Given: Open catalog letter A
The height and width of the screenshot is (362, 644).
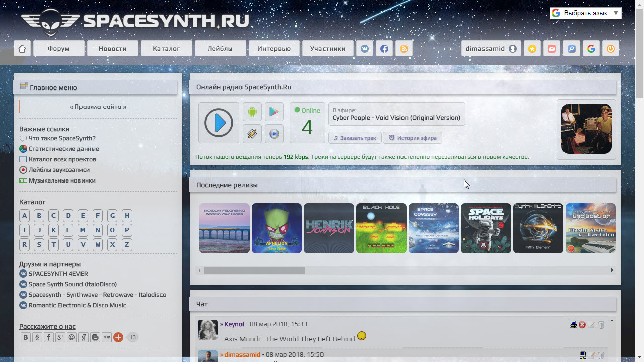Looking at the screenshot, I should (x=24, y=216).
